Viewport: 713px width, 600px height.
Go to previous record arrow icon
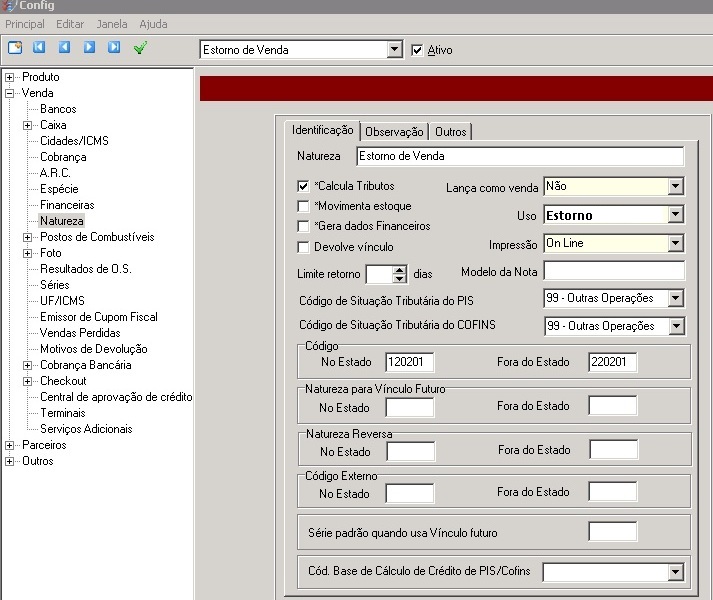pyautogui.click(x=65, y=47)
